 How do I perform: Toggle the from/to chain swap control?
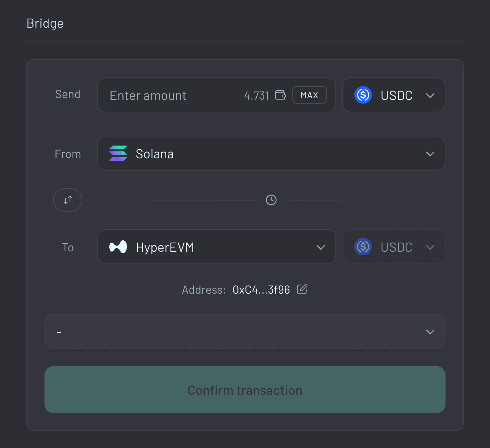68,200
